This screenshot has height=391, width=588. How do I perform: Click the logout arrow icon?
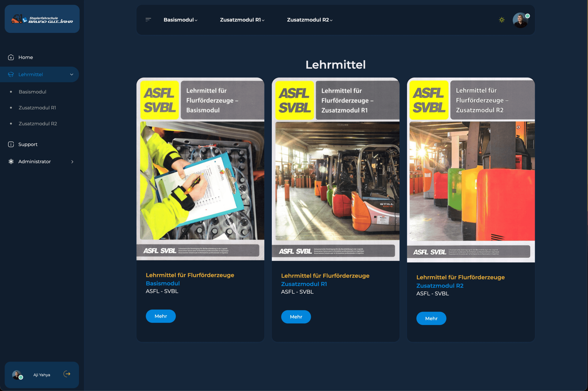67,374
